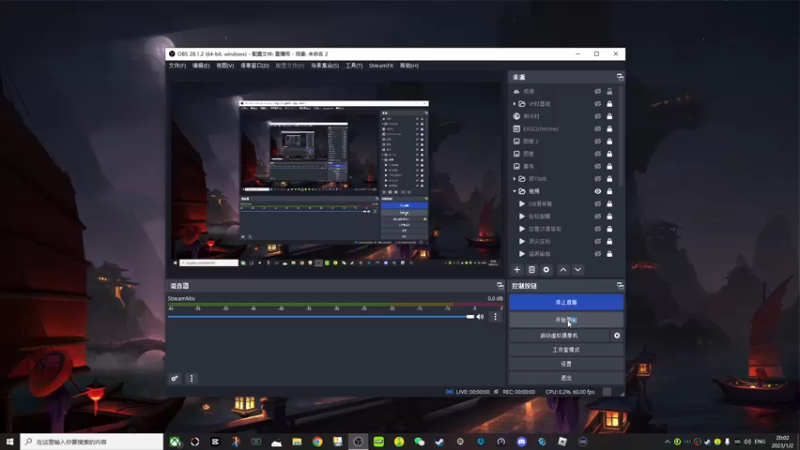The height and width of the screenshot is (450, 800).
Task: Show the 图像 image source
Action: coord(597,154)
